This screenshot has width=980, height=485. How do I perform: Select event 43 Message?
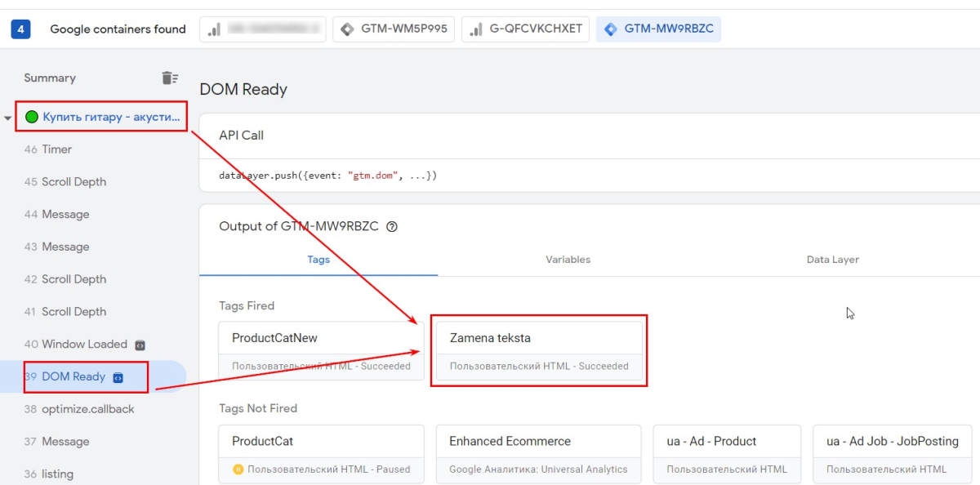click(56, 247)
